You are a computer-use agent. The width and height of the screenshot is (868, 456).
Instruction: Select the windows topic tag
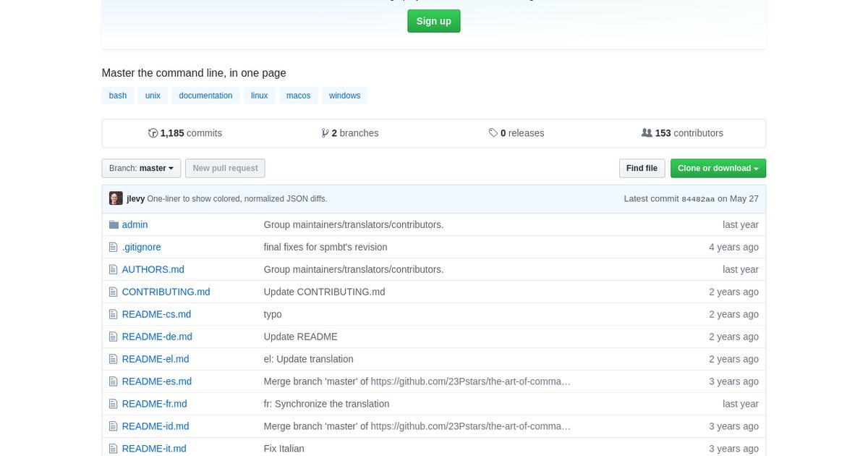[344, 95]
